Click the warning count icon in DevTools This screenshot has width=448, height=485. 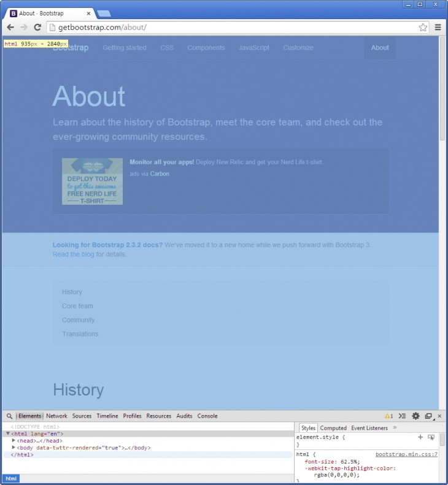388,416
